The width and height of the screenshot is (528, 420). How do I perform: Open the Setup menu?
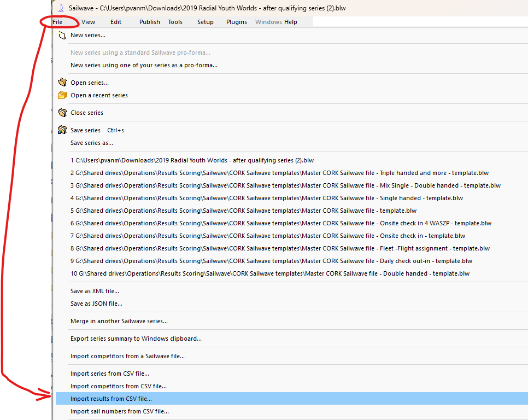[206, 22]
